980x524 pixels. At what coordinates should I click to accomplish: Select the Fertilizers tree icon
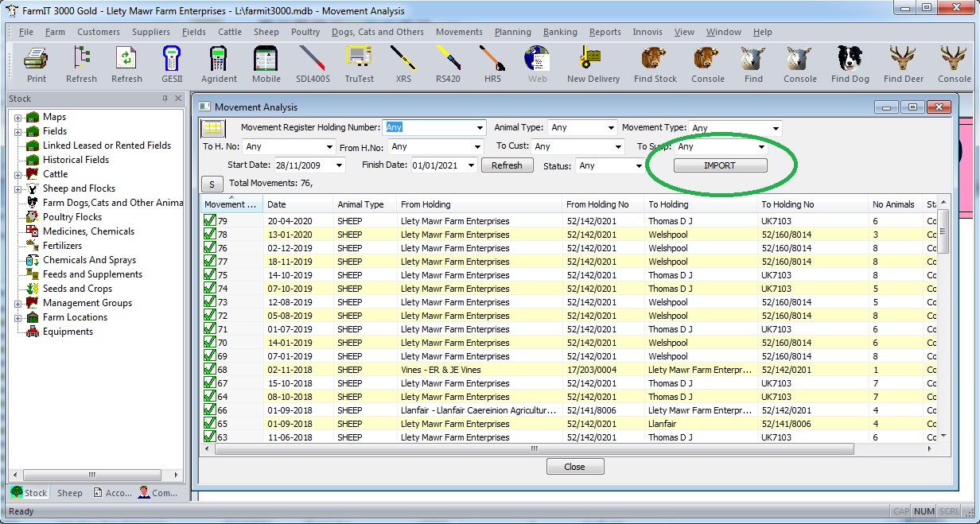tap(33, 246)
